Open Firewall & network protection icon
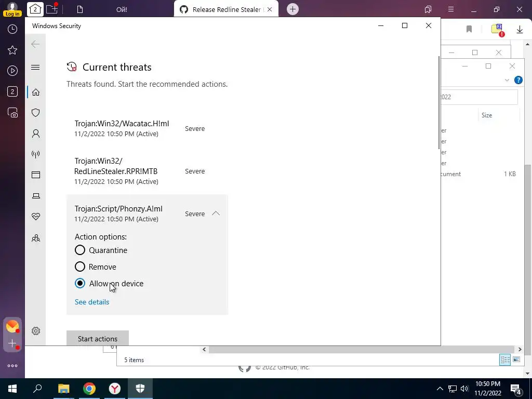This screenshot has width=532, height=399. click(36, 154)
